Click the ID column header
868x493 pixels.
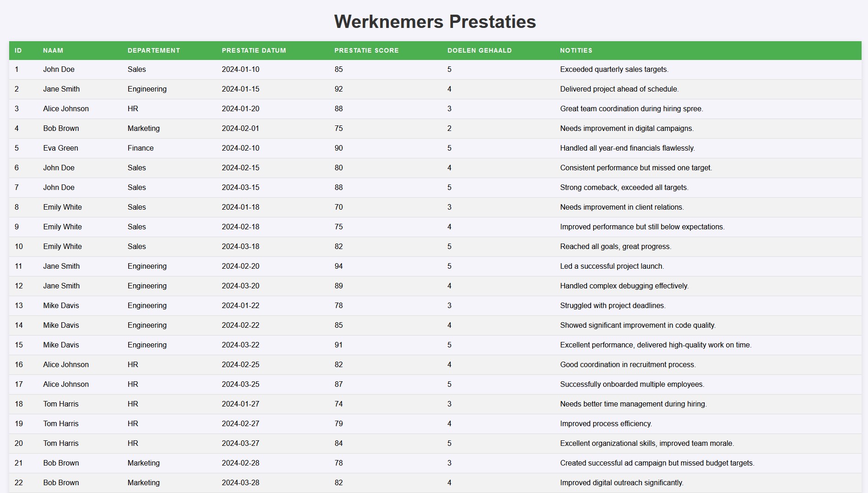point(18,50)
